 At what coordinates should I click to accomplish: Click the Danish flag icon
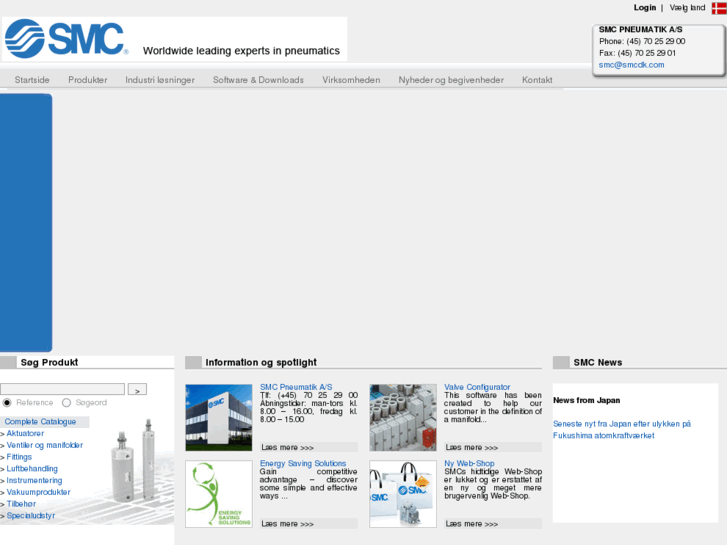coord(719,8)
